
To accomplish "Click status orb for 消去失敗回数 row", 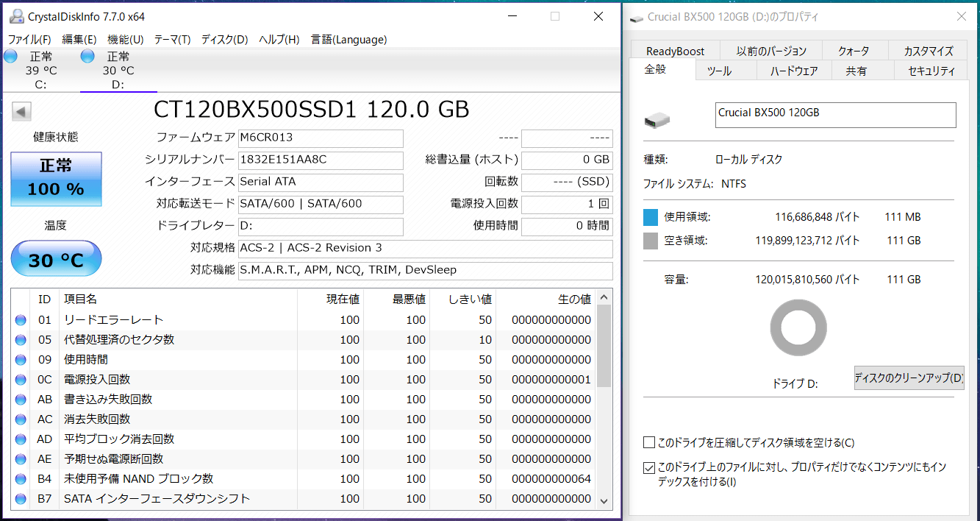I will click(x=21, y=419).
